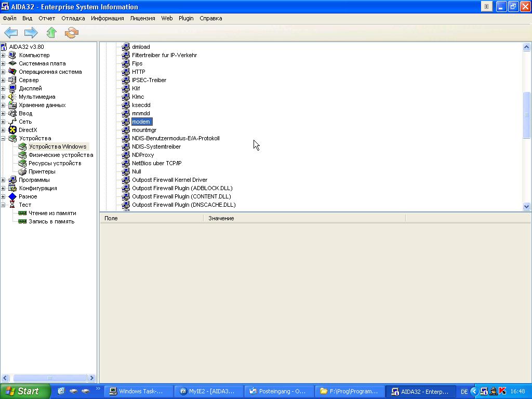
Task: Click the Компьютер icon in the tree
Action: pos(12,55)
